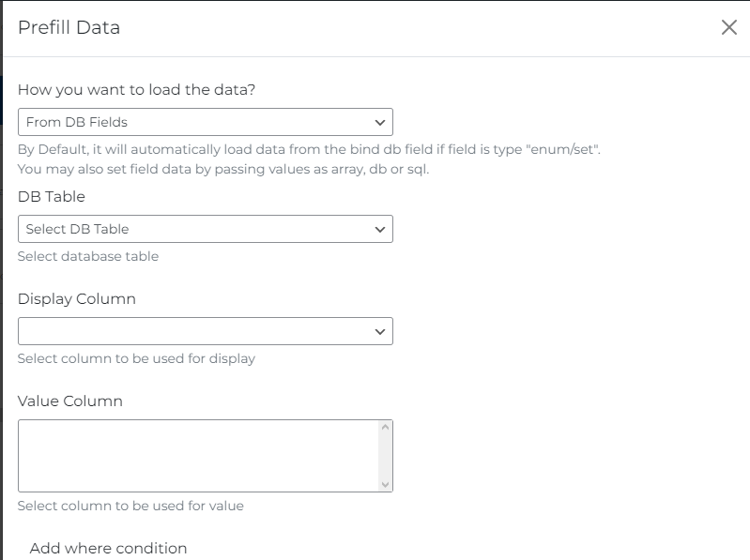
Task: Click the 'Select column to be used for value' hint
Action: [130, 506]
